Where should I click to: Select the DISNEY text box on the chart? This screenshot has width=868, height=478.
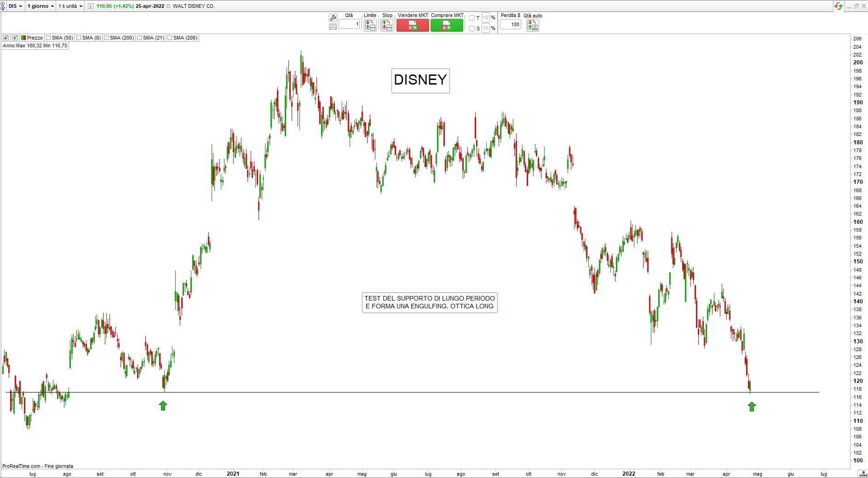[420, 80]
